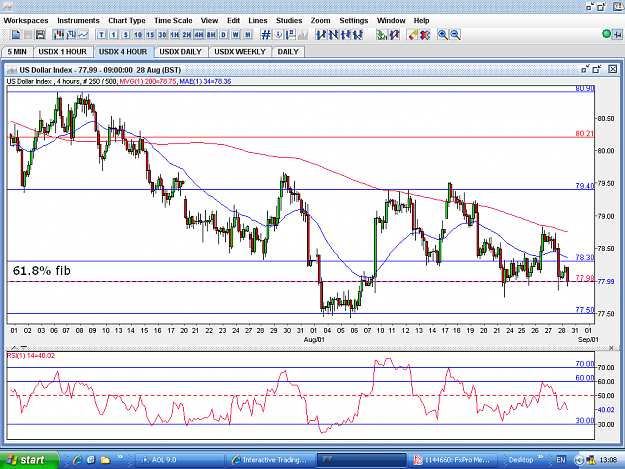Click the MVG(1) 200=78.75 legend label
The height and width of the screenshot is (469, 625).
coord(148,81)
